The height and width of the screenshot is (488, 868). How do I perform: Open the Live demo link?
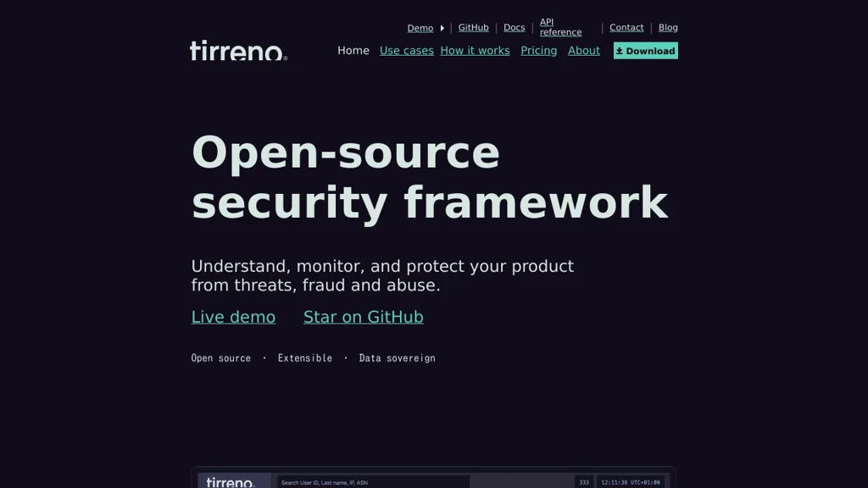(233, 317)
